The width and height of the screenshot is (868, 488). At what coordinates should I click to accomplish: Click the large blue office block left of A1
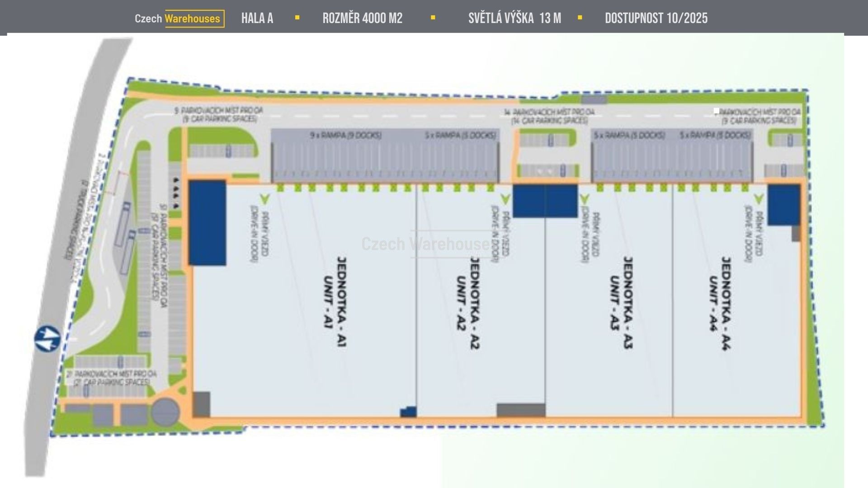[x=207, y=223]
